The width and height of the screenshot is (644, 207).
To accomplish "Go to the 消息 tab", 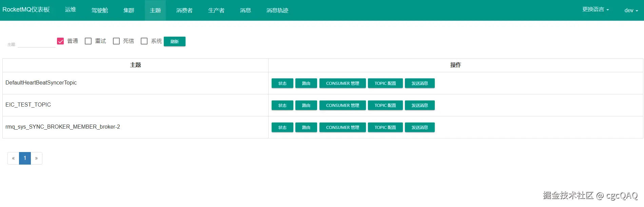I will click(246, 10).
